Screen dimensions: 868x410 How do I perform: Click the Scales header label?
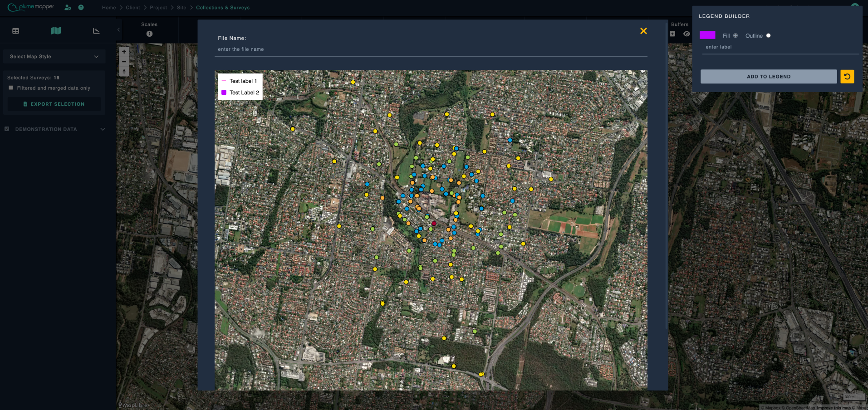(149, 24)
